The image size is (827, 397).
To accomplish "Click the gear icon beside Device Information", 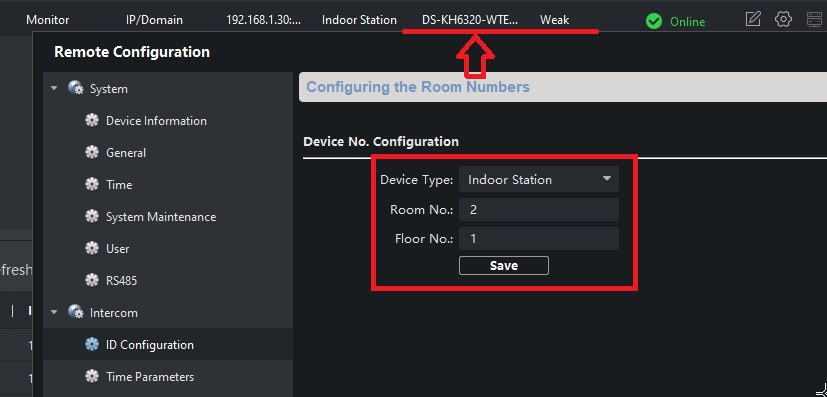I will coord(92,121).
